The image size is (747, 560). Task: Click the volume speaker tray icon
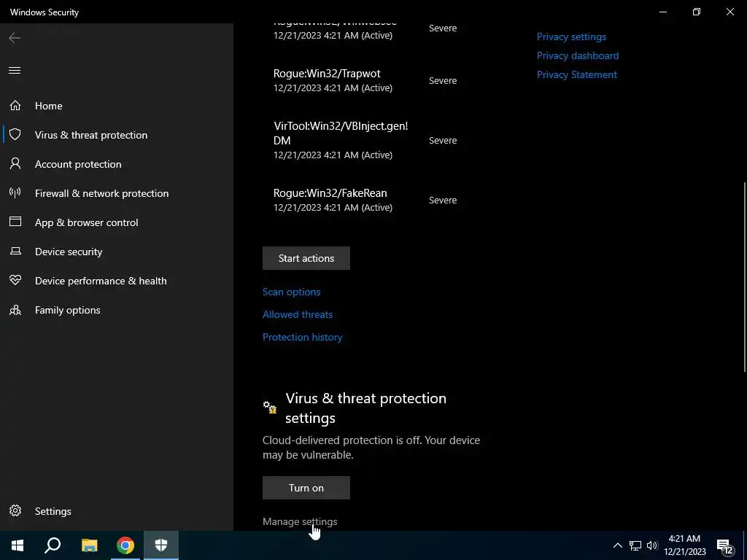click(x=651, y=545)
